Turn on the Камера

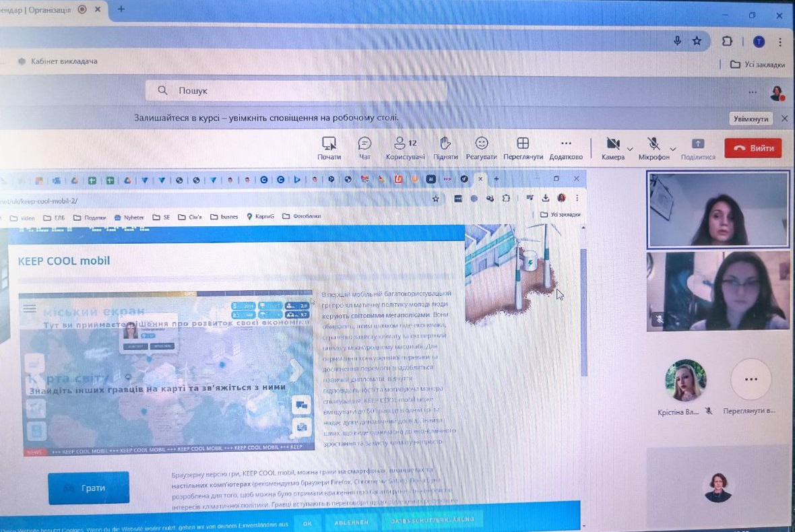[613, 148]
